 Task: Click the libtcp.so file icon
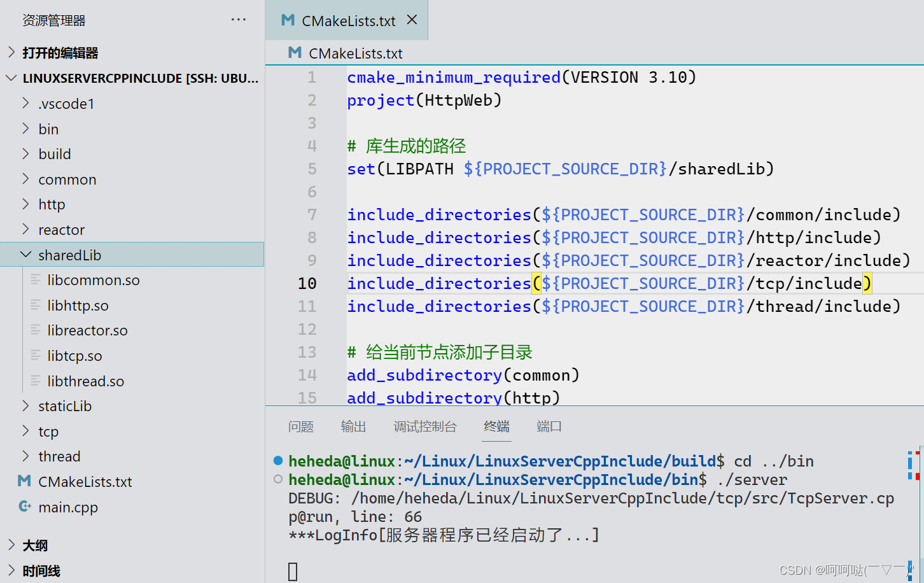[x=36, y=356]
